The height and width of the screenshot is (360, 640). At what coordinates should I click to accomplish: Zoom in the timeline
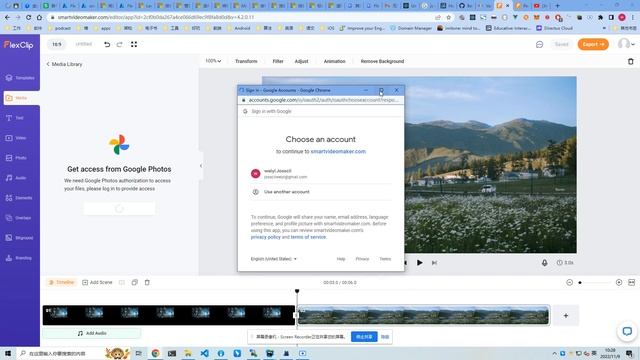[x=619, y=282]
